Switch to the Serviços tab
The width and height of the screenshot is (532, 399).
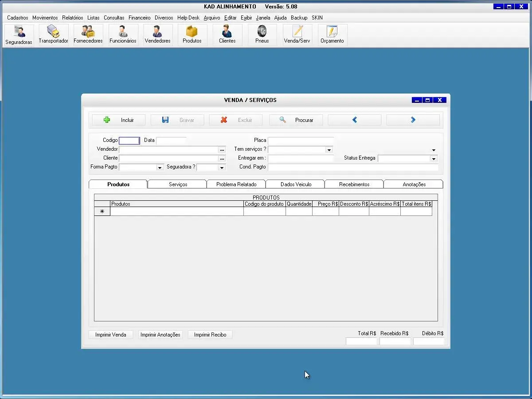[178, 184]
